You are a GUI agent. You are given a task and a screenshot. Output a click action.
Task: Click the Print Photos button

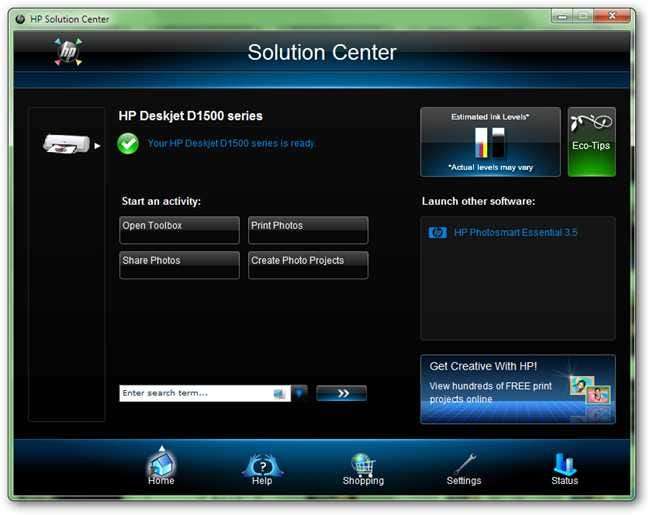pyautogui.click(x=308, y=230)
